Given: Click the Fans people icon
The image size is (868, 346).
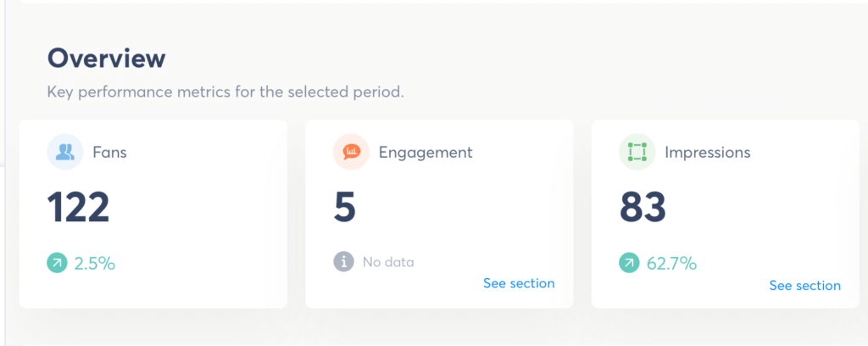Looking at the screenshot, I should [x=65, y=153].
